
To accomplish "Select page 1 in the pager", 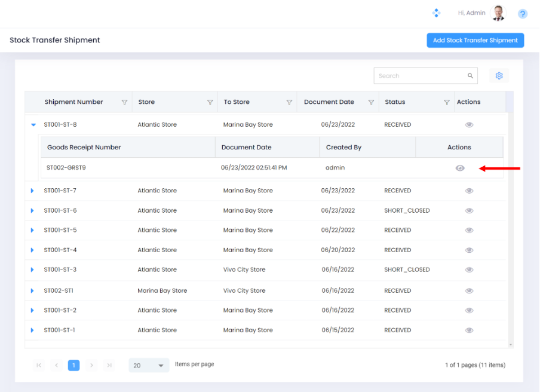I will tap(73, 365).
